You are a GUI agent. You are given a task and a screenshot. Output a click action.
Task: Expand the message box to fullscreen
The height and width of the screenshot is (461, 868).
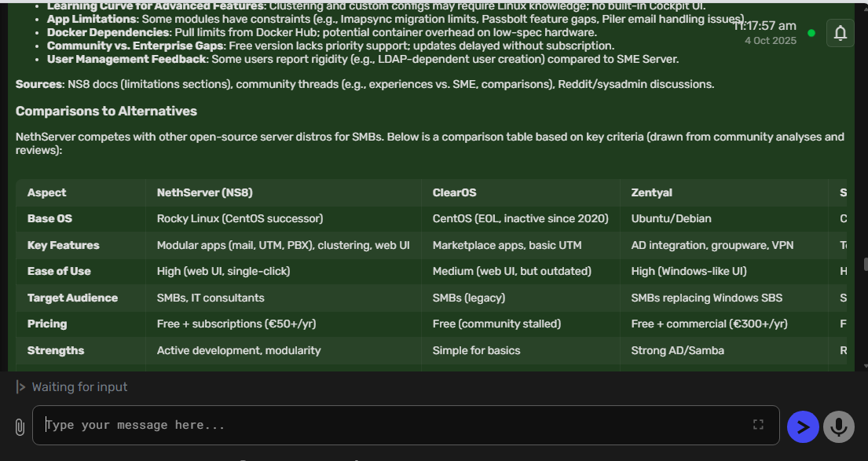[x=758, y=425]
